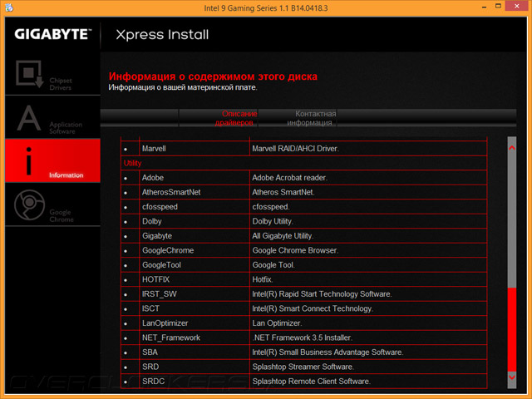Click 'Dolby Utility.' description

click(273, 222)
